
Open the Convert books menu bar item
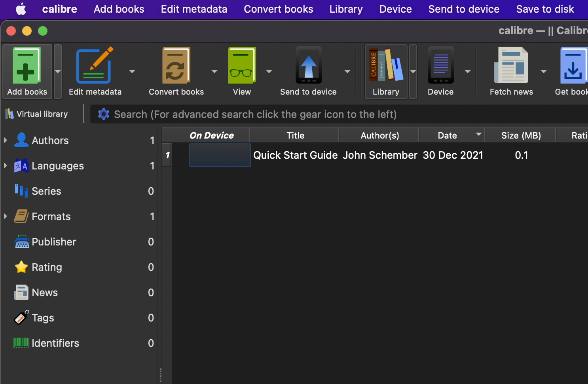(279, 9)
